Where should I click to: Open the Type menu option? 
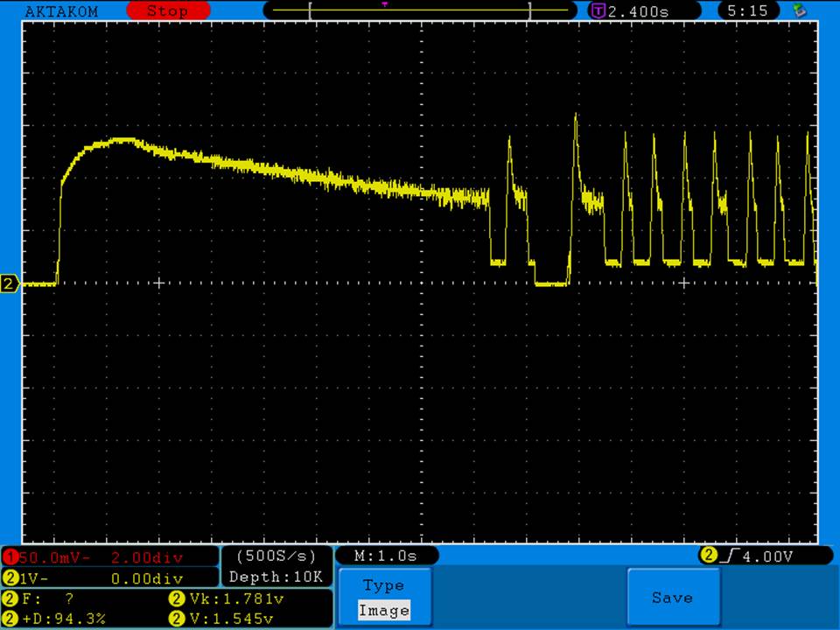click(x=383, y=585)
